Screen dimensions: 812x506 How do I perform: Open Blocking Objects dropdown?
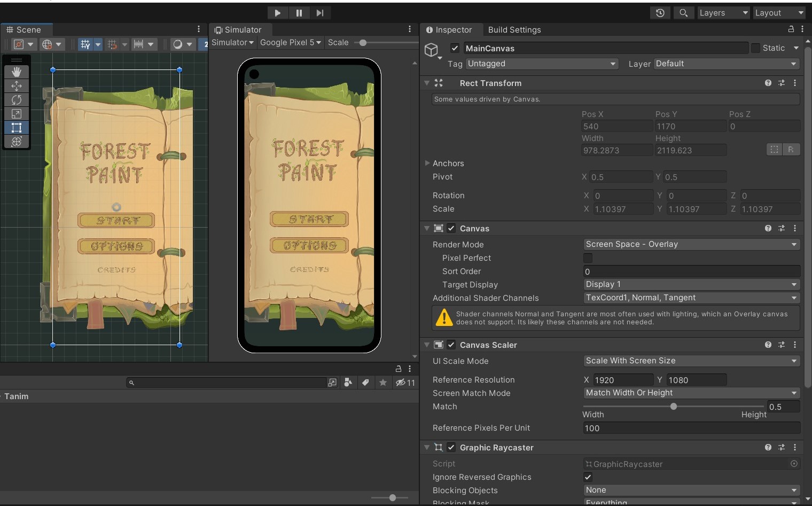coord(692,490)
